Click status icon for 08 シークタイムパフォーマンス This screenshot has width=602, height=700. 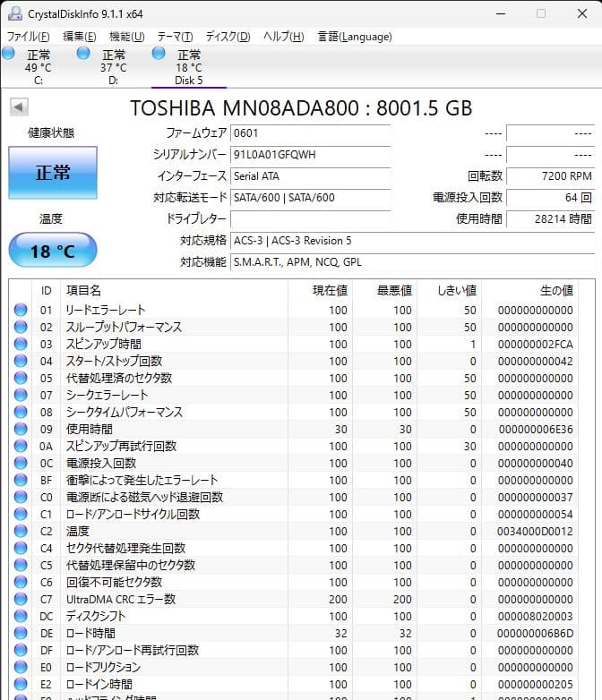[x=21, y=412]
